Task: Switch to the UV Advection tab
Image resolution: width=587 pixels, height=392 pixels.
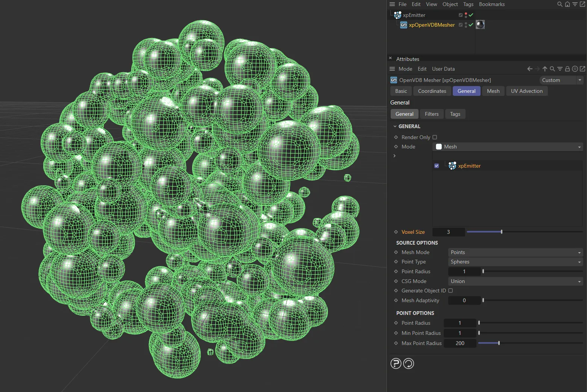Action: point(526,91)
